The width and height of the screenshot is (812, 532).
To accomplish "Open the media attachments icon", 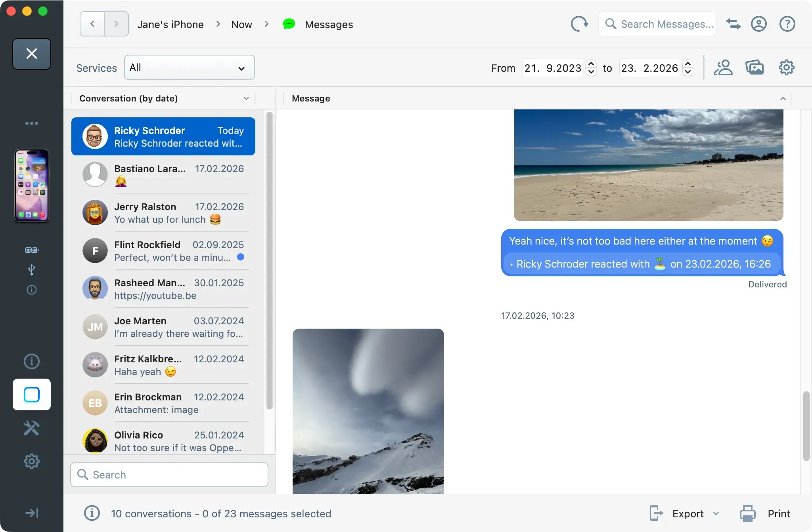I will [x=754, y=67].
